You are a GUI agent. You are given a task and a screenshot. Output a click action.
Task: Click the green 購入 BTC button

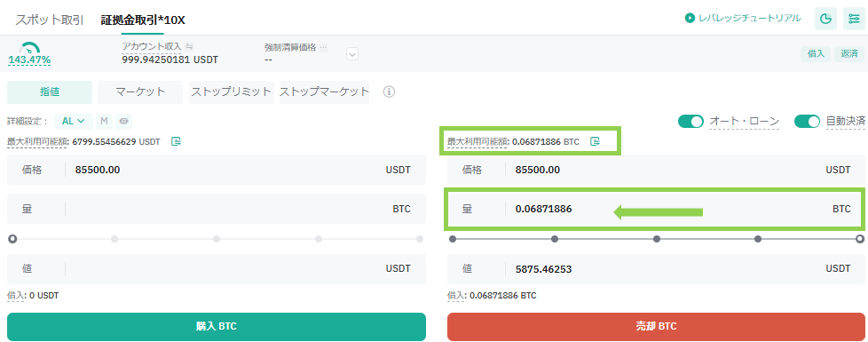pos(217,327)
